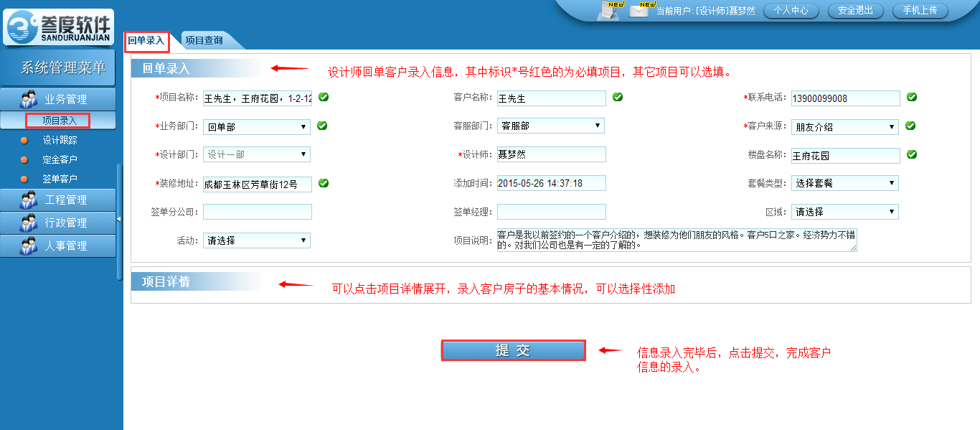Focus the 客户名称 input field
980x430 pixels.
tap(552, 98)
